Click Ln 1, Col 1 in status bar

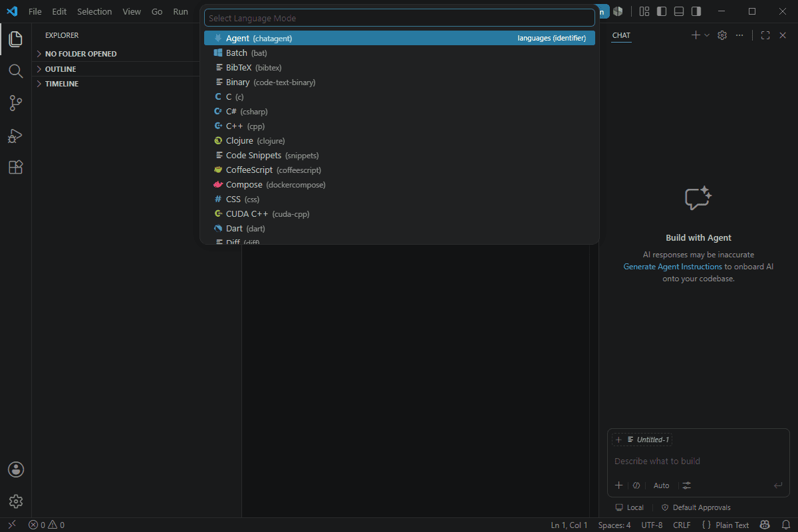pos(569,525)
